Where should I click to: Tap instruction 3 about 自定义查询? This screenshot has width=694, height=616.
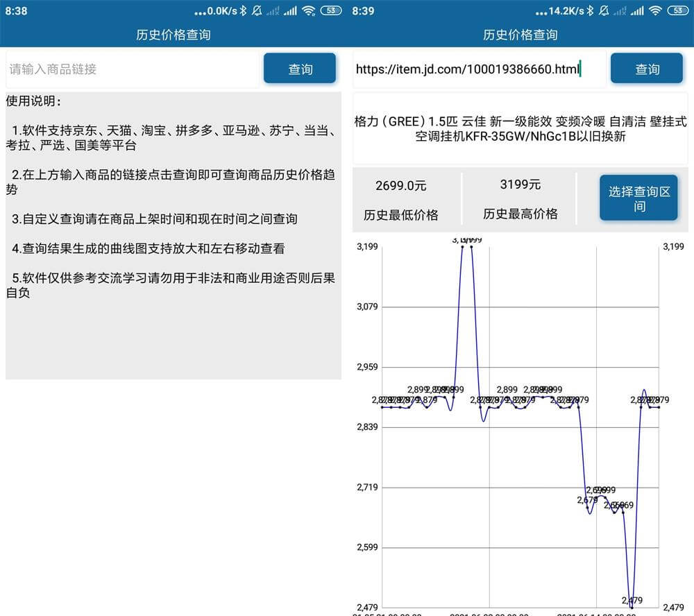coord(154,219)
